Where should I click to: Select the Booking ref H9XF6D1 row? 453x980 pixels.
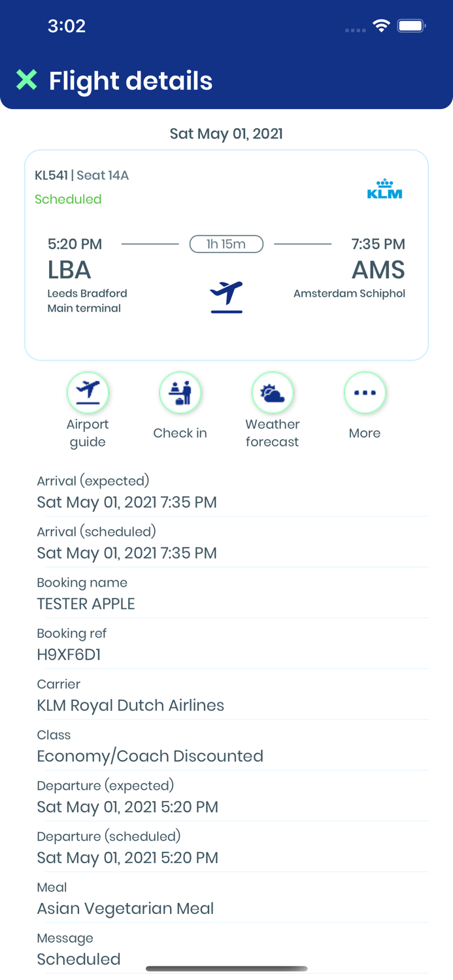pos(232,645)
